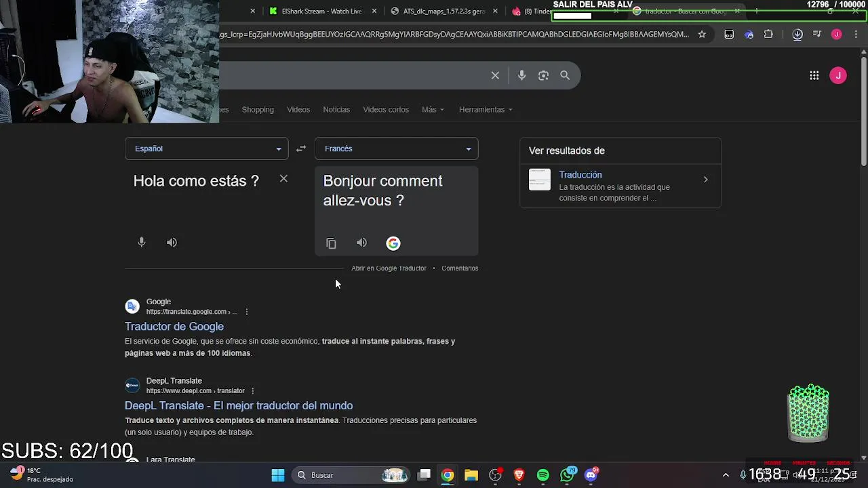
Task: Switch to the Videos cortos tab
Action: tap(386, 110)
